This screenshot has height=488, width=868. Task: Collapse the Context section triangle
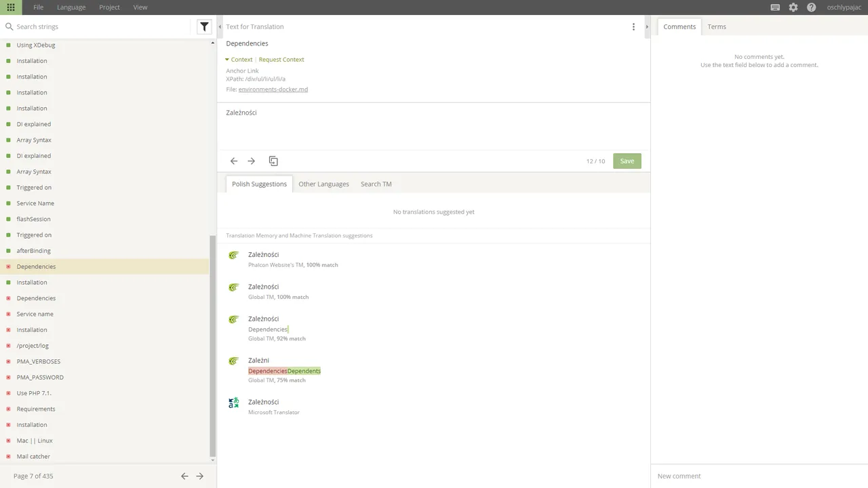227,60
